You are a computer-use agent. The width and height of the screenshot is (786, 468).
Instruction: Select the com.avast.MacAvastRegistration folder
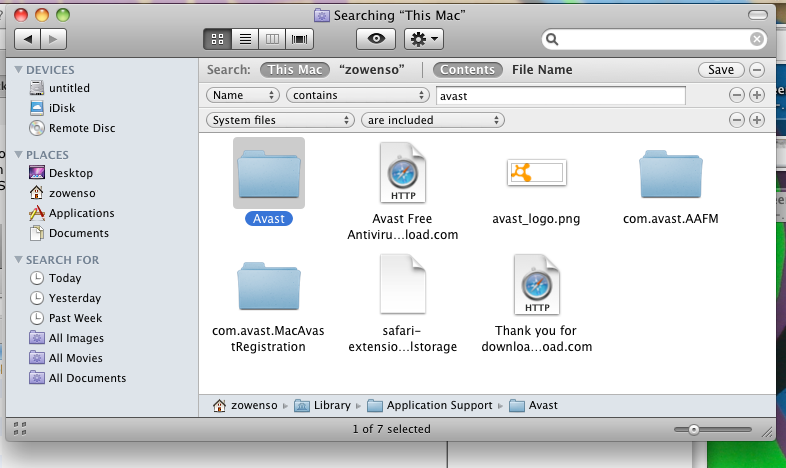269,286
